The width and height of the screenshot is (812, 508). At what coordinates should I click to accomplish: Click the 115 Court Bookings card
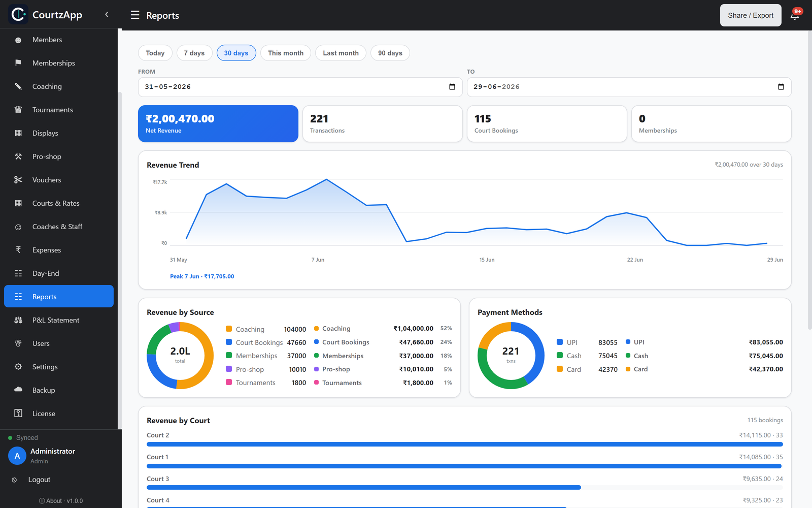(x=547, y=123)
